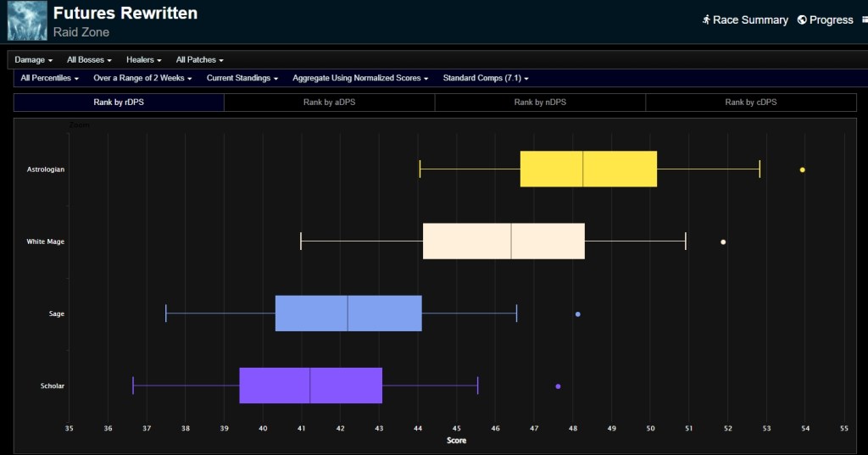This screenshot has width=868, height=455.
Task: Expand the All Percentiles filter
Action: [50, 78]
